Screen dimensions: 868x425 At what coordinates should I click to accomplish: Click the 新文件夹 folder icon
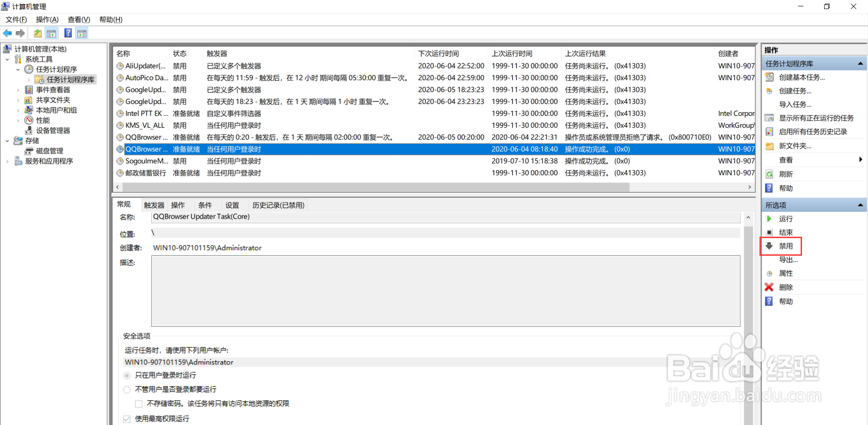point(769,146)
